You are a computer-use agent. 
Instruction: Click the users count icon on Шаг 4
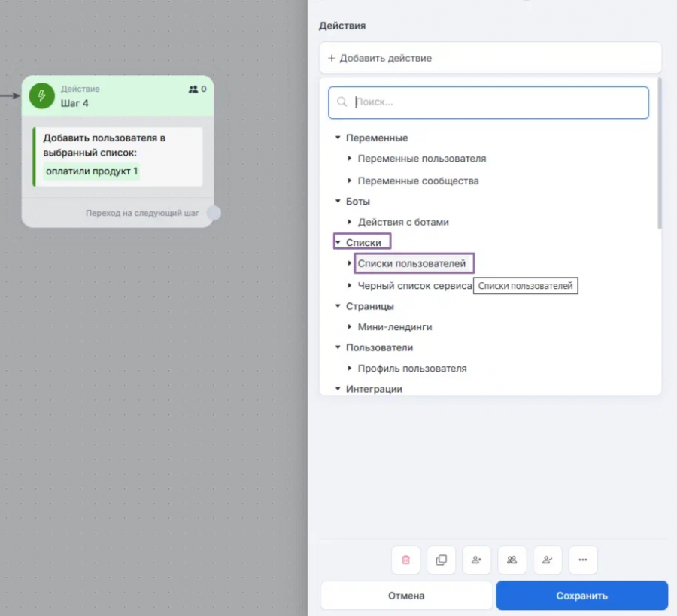click(193, 90)
